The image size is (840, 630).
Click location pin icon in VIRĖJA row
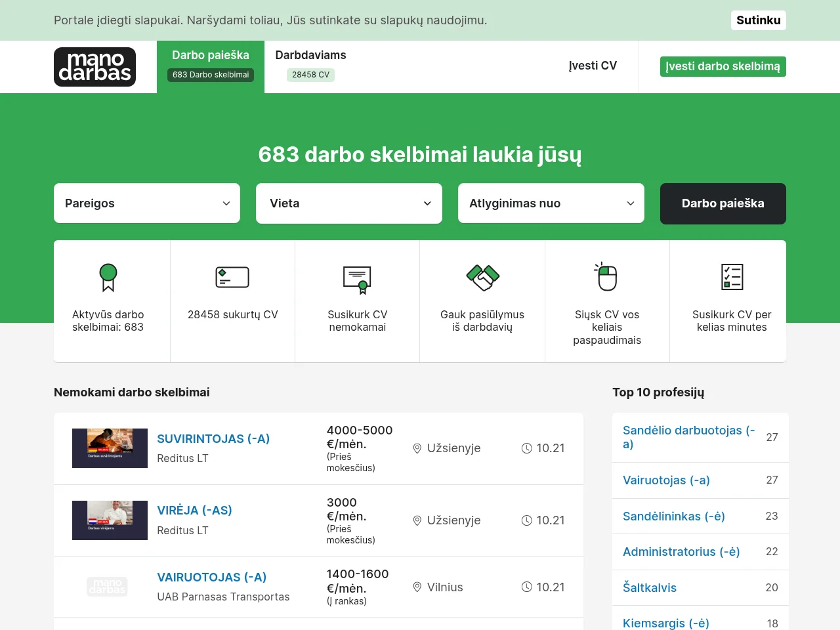[417, 520]
